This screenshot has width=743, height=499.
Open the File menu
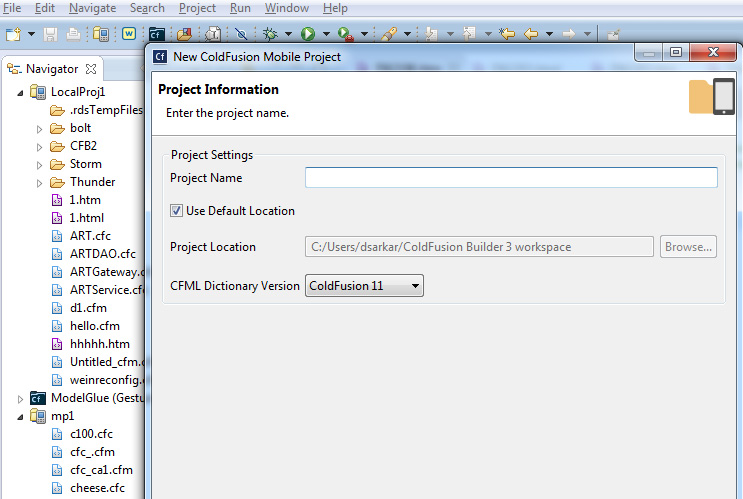pos(12,8)
